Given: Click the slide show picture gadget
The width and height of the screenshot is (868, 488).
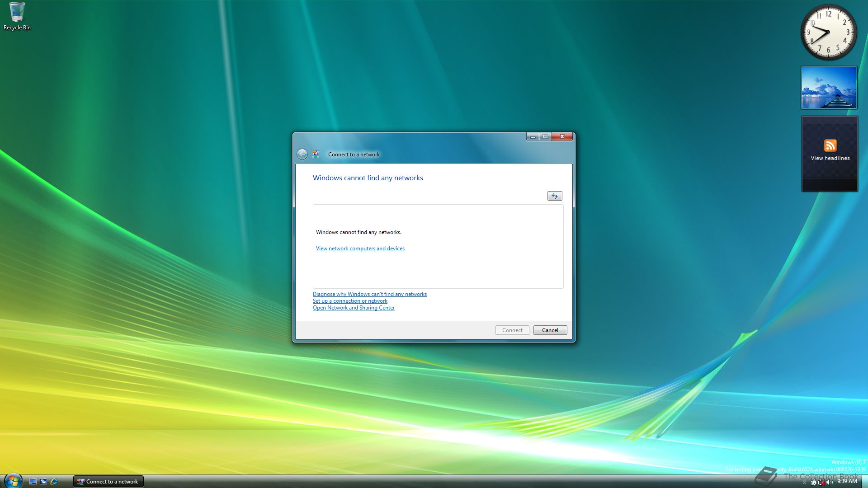Looking at the screenshot, I should pyautogui.click(x=829, y=88).
